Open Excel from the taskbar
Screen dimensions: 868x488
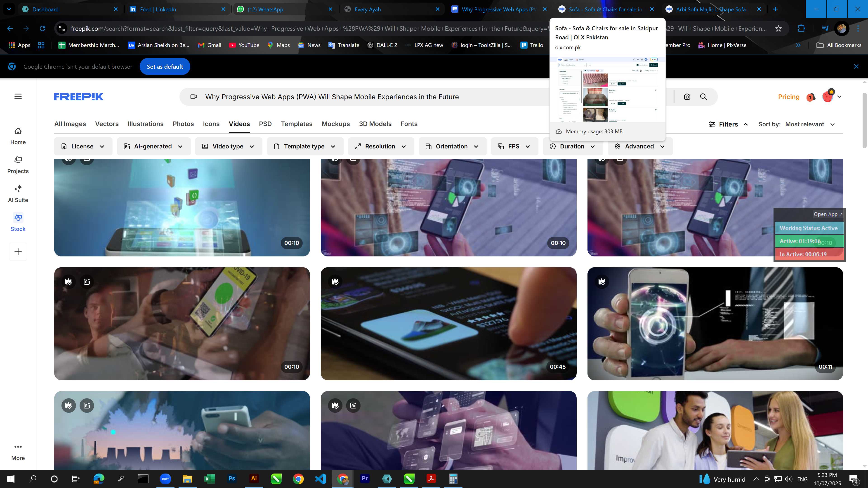[x=209, y=479]
